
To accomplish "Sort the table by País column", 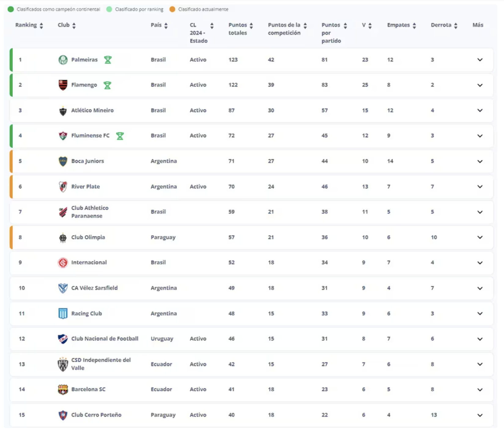I will [x=166, y=25].
